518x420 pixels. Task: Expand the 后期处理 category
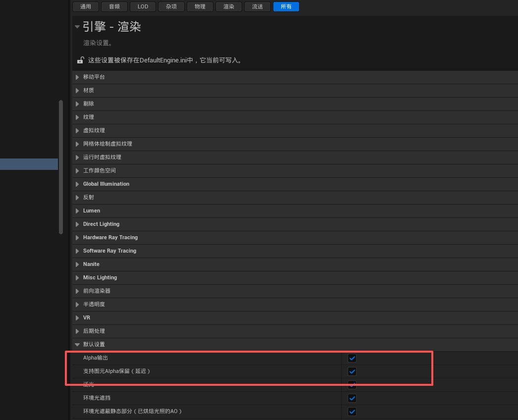(x=77, y=331)
